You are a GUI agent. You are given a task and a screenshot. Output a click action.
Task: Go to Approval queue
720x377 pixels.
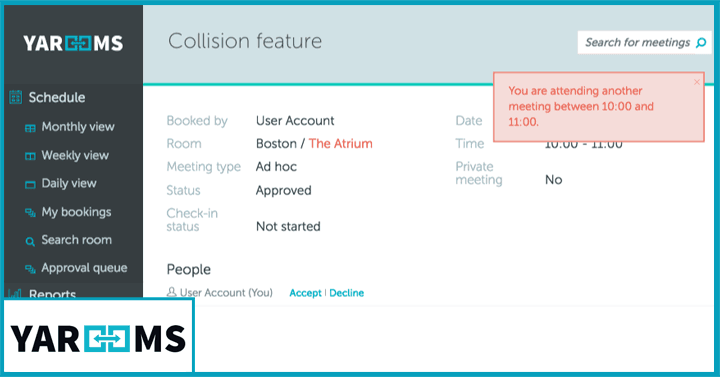[84, 268]
